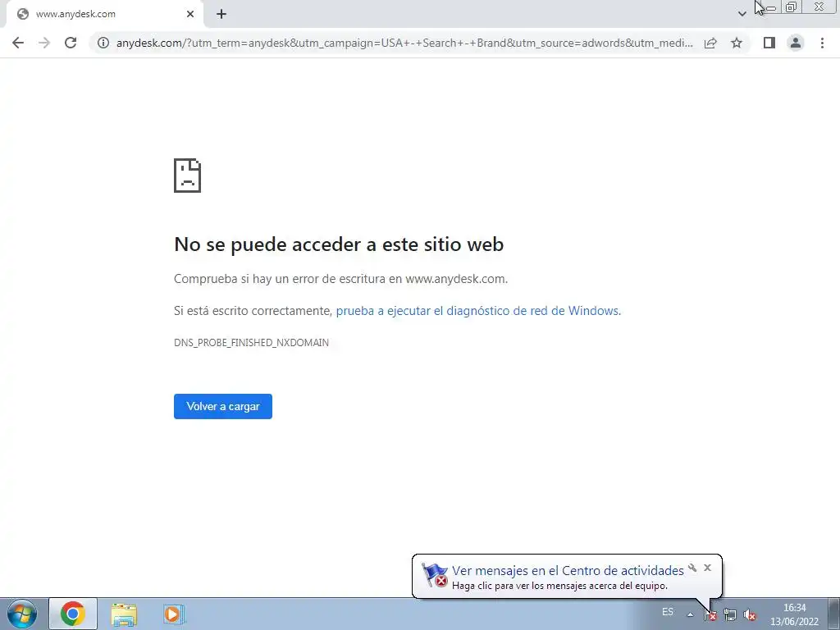Click the Volver a cargar button
Viewport: 840px width, 630px height.
(x=223, y=407)
